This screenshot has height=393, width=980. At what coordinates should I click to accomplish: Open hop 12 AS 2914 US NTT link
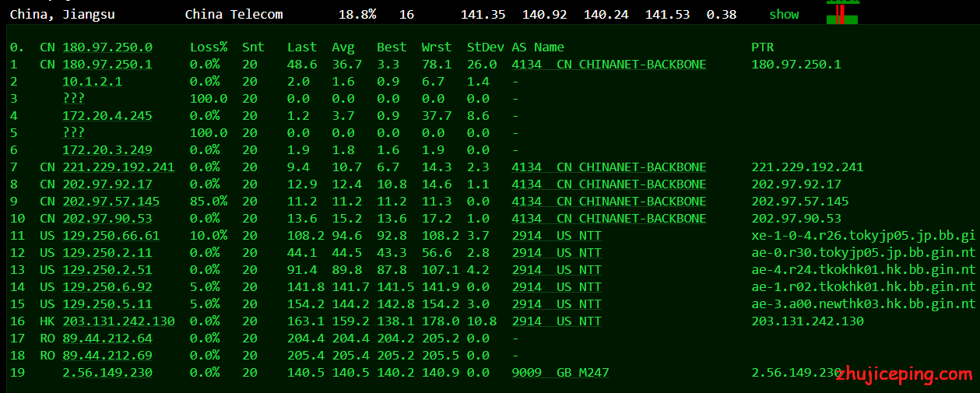tap(557, 253)
